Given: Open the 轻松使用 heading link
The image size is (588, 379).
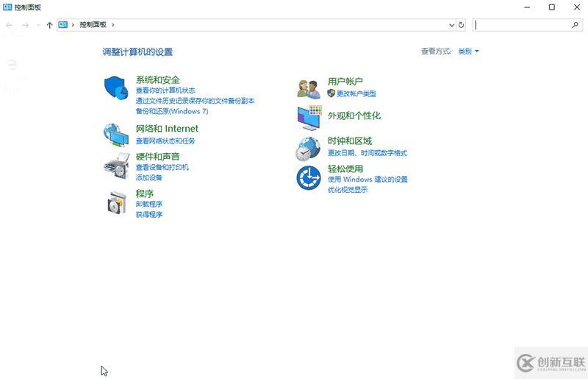Looking at the screenshot, I should point(345,169).
